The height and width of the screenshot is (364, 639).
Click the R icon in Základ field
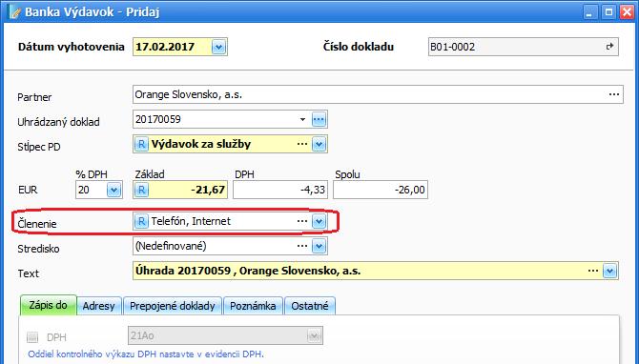[x=141, y=190]
